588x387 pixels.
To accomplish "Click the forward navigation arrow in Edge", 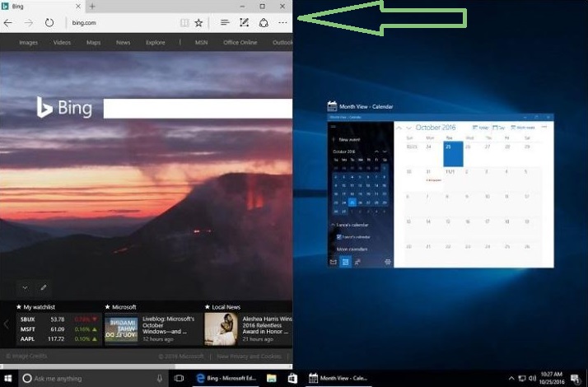I will click(29, 23).
